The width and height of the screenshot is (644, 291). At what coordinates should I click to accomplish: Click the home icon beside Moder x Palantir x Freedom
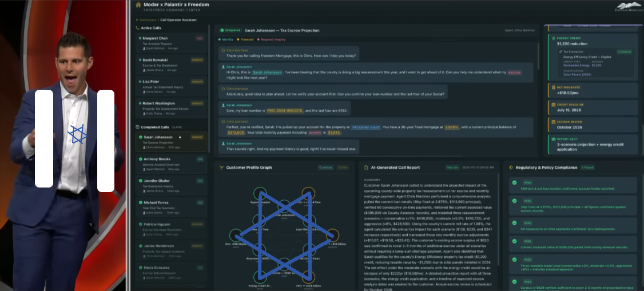click(x=138, y=5)
